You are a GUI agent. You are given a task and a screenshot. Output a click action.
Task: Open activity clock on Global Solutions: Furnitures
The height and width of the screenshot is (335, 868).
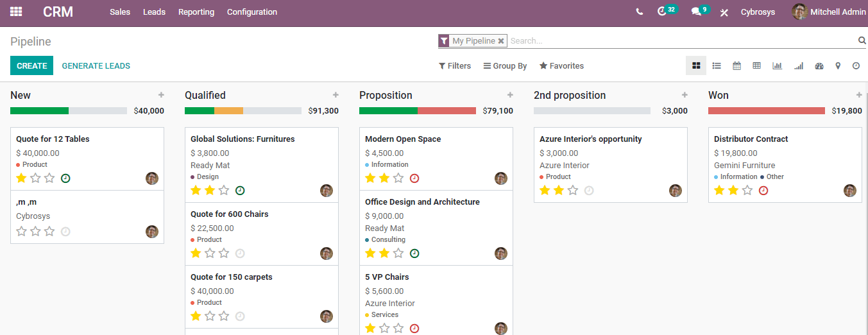[x=240, y=191]
